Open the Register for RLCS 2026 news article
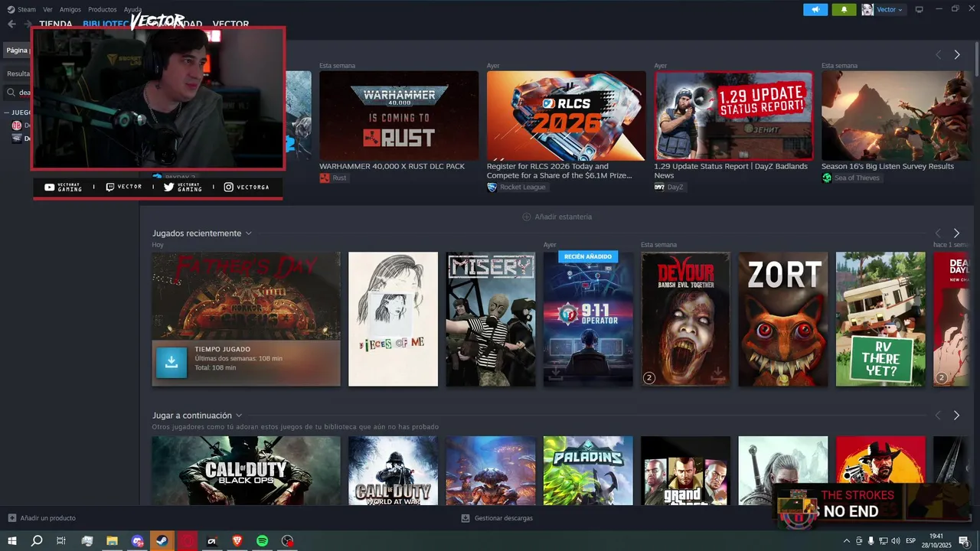Viewport: 980px width, 551px height. pyautogui.click(x=566, y=116)
